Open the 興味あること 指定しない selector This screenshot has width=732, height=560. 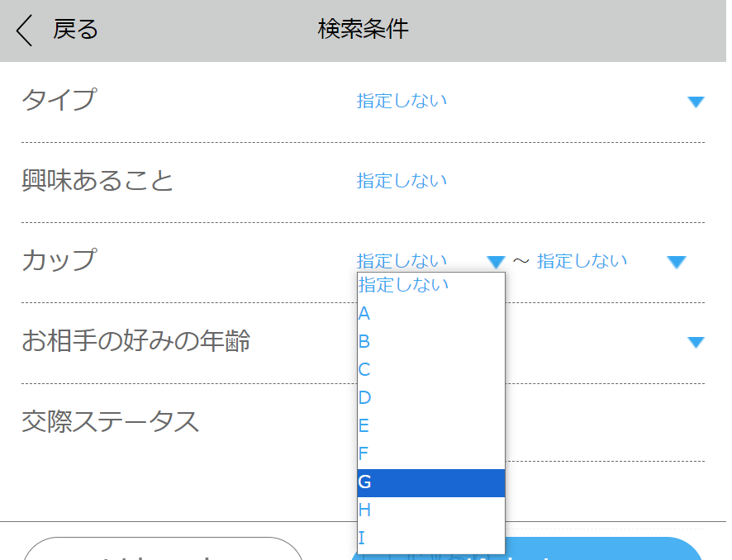[x=402, y=181]
